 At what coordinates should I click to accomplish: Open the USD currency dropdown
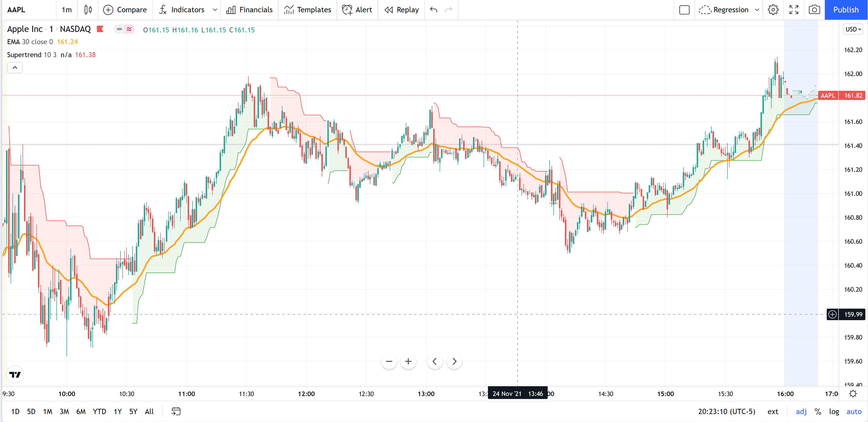click(853, 29)
